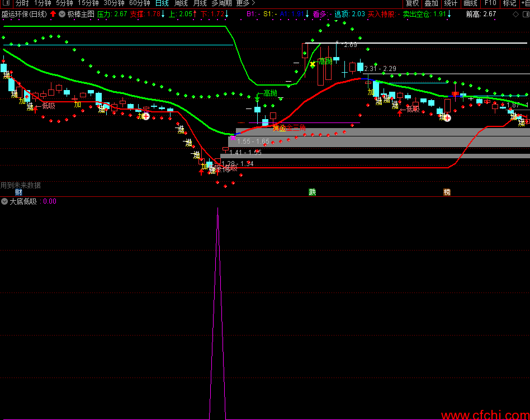Click the 用到未来数据 warning text
The height and width of the screenshot is (420, 530).
click(20, 185)
